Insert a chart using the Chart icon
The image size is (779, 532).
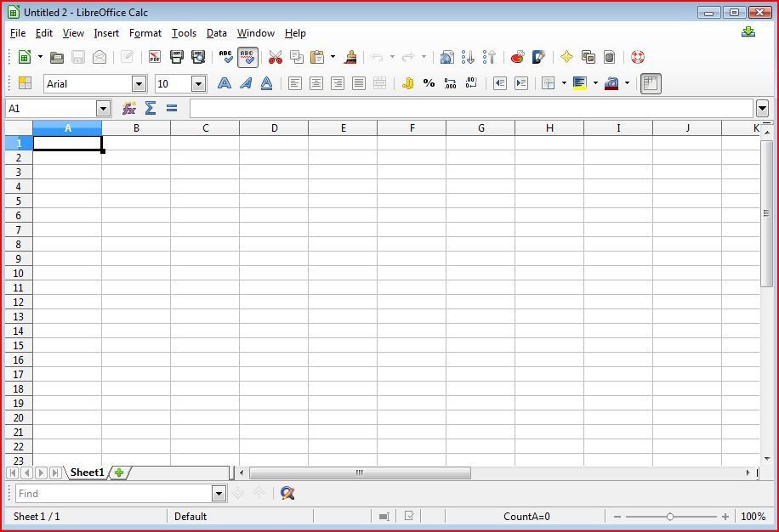[x=517, y=57]
